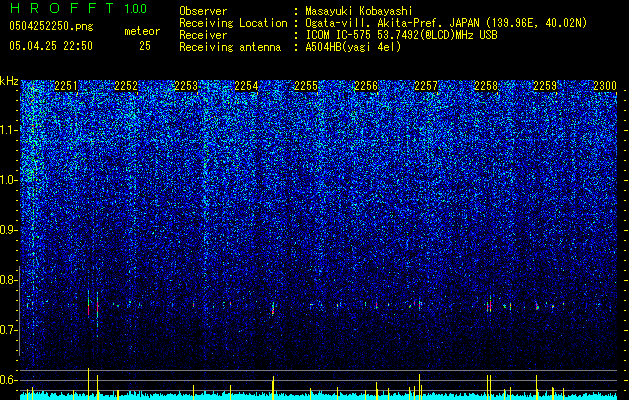Viewport: 629px width, 400px height.
Task: Click the 1.1 frequency axis label
Action: pyautogui.click(x=9, y=130)
